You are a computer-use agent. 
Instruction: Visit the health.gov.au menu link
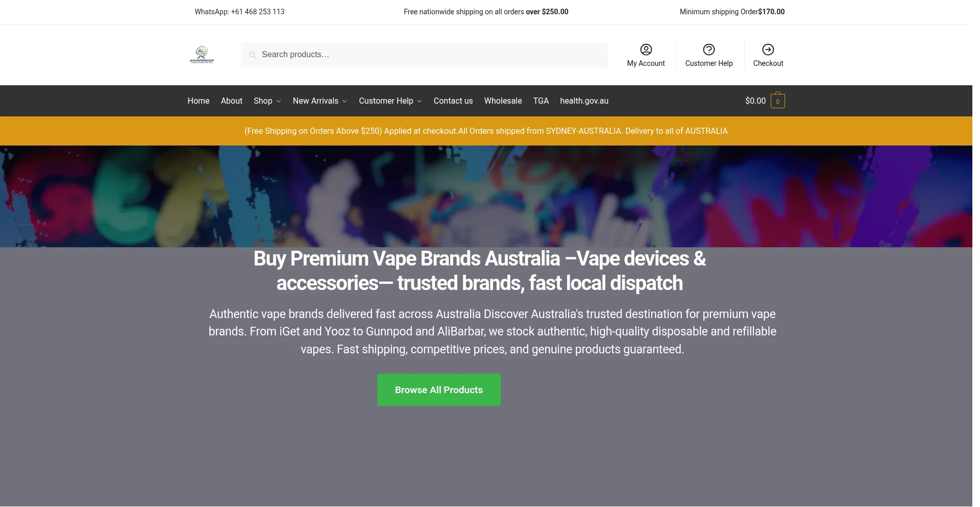pyautogui.click(x=584, y=101)
